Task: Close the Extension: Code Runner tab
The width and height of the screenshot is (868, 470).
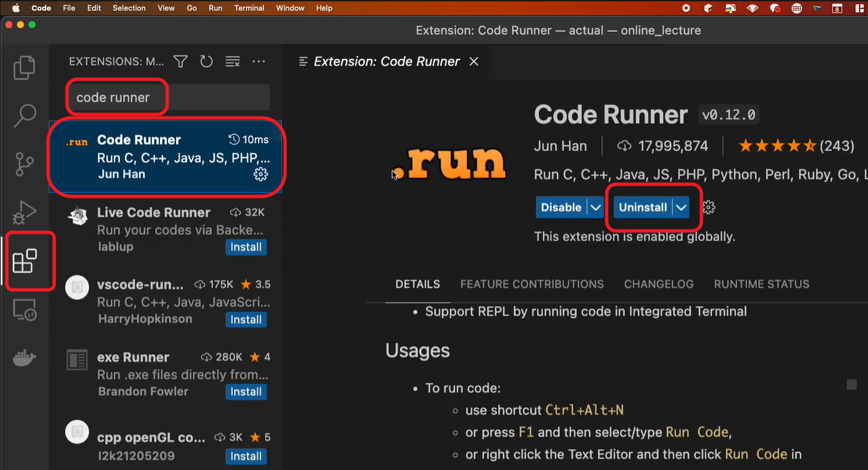Action: (x=474, y=62)
